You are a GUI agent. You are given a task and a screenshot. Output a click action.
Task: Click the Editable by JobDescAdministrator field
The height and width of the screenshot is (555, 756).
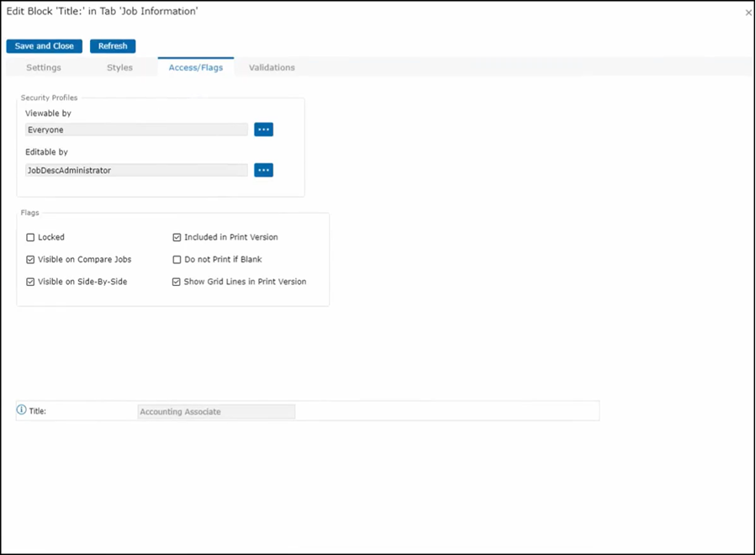click(x=136, y=170)
